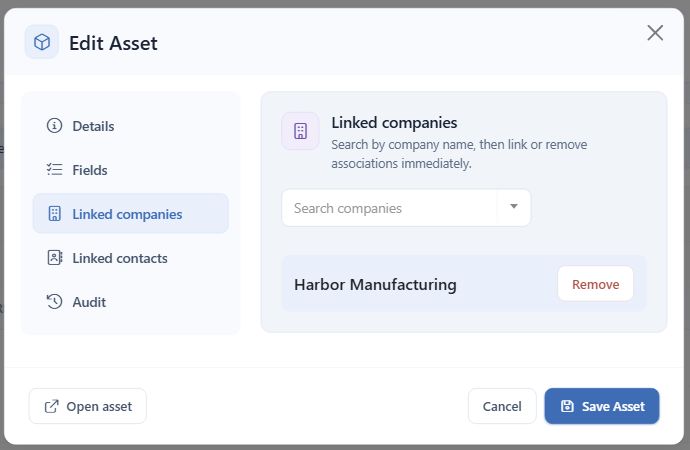This screenshot has height=450, width=690.
Task: Close the Edit Asset dialog
Action: point(655,33)
